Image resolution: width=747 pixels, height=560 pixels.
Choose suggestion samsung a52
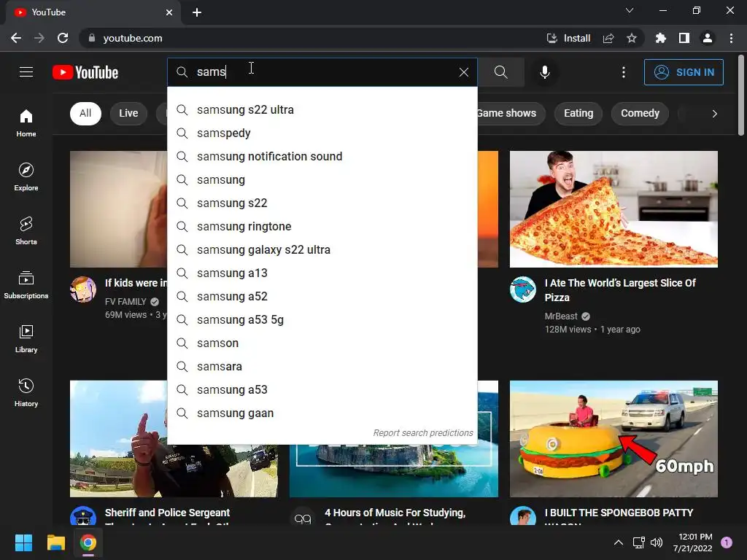[322, 296]
